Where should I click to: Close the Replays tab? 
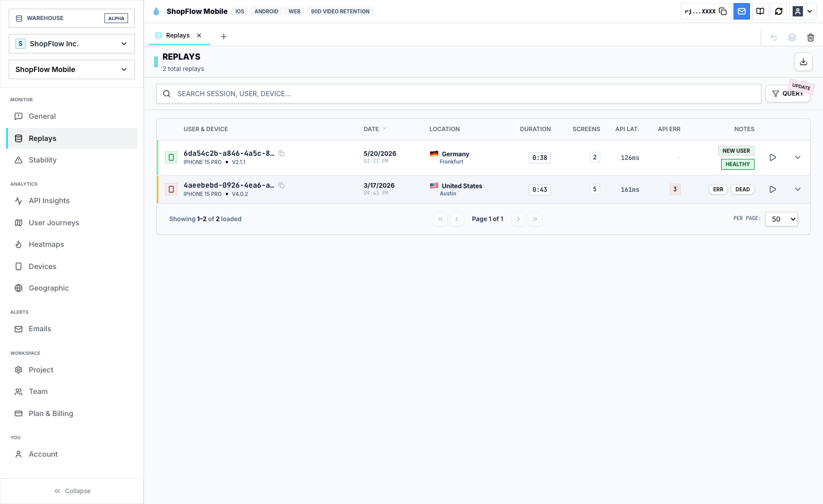click(x=199, y=35)
